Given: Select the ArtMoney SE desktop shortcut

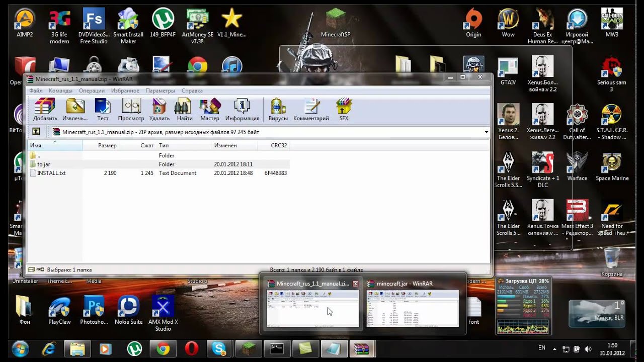Looking at the screenshot, I should click(x=197, y=26).
